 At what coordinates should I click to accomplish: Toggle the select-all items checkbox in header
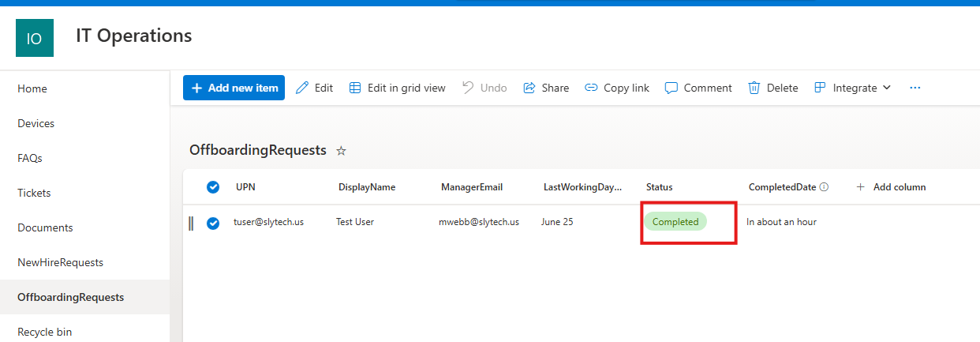coord(213,187)
